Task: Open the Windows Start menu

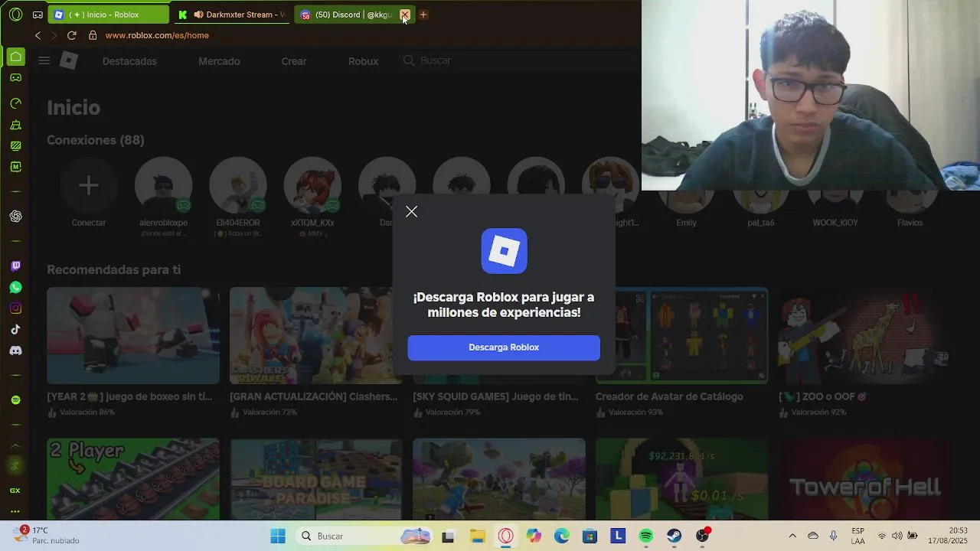Action: 277,536
